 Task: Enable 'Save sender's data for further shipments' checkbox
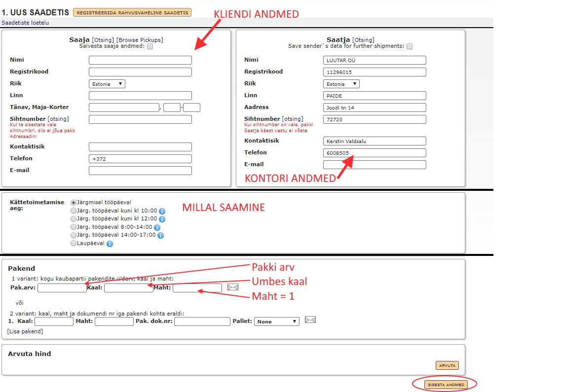pos(410,46)
